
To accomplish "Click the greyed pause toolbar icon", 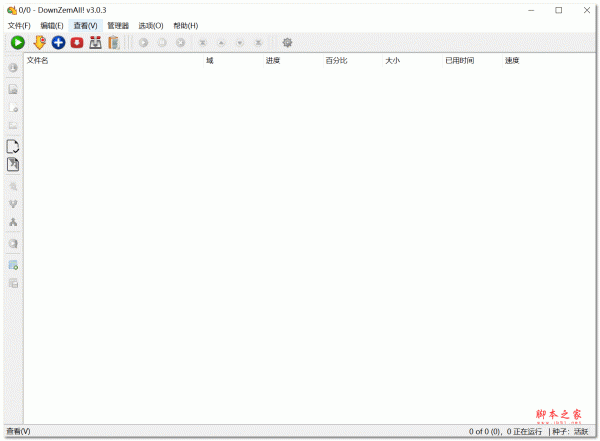I will tap(162, 42).
